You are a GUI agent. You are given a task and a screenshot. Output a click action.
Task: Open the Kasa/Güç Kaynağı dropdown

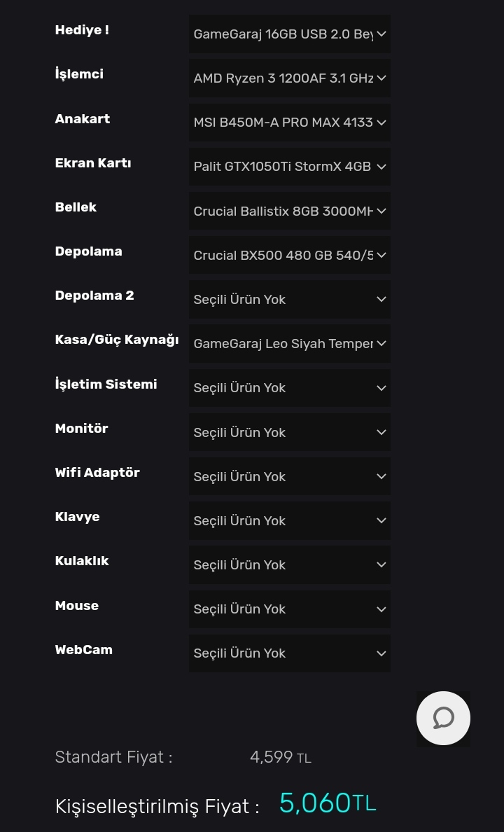click(x=289, y=343)
